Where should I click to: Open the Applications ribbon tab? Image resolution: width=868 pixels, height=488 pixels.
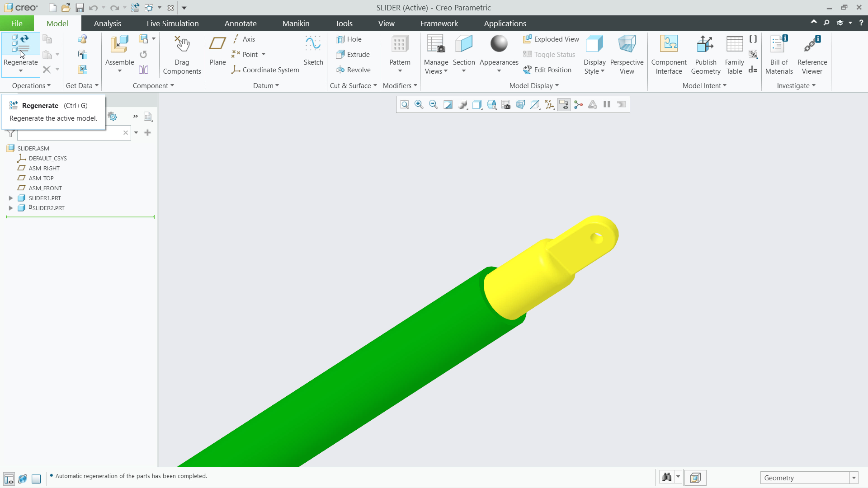505,23
